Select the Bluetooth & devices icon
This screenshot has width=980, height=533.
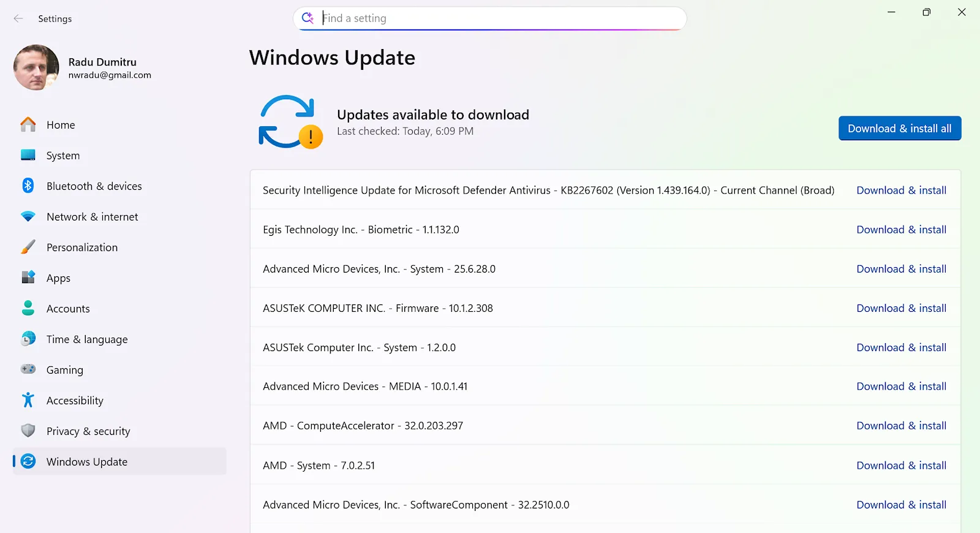click(28, 186)
